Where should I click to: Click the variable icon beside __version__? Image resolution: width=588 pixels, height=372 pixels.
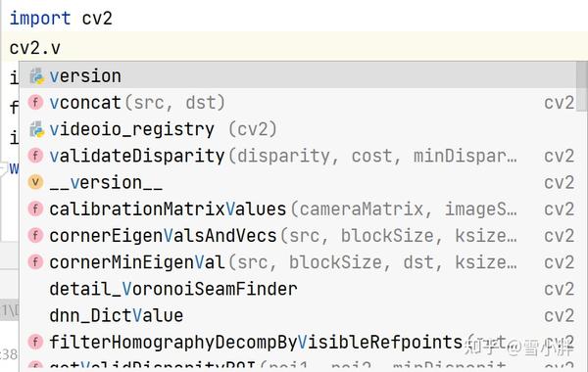click(x=35, y=182)
